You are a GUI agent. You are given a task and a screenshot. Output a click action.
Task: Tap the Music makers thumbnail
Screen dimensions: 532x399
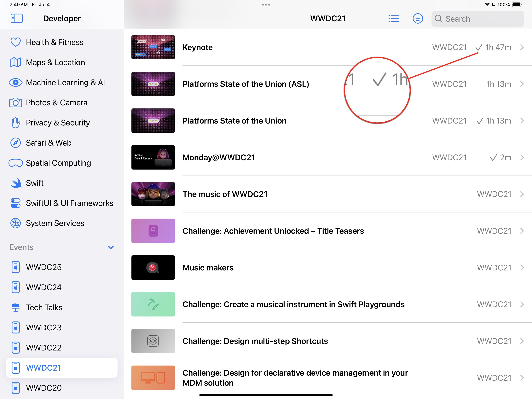click(x=153, y=267)
